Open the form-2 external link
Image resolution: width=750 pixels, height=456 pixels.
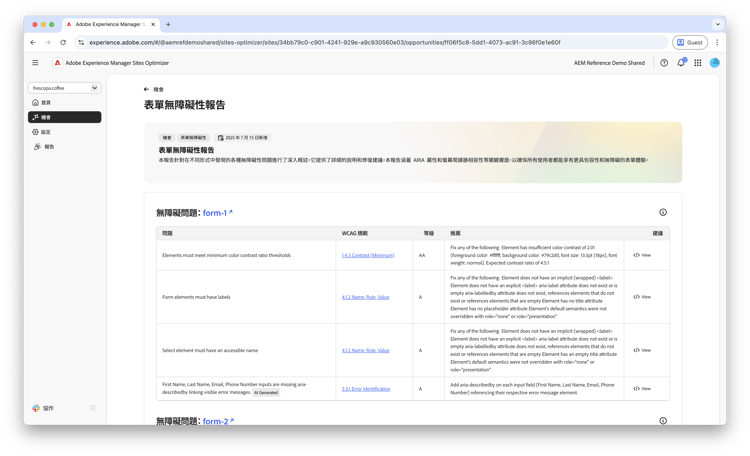coord(218,422)
